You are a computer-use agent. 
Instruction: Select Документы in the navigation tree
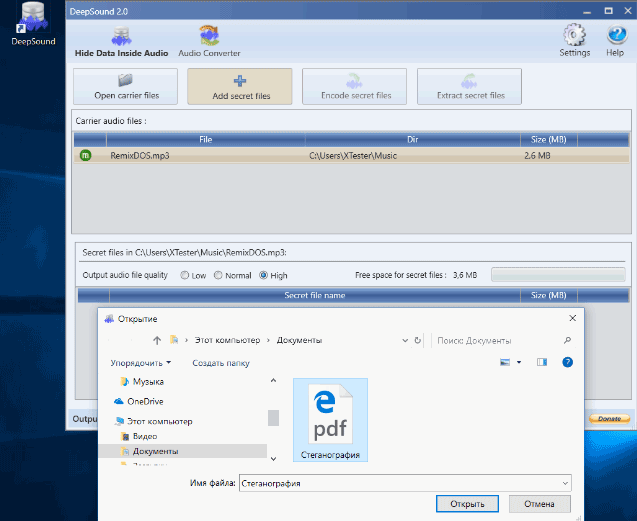click(x=148, y=451)
